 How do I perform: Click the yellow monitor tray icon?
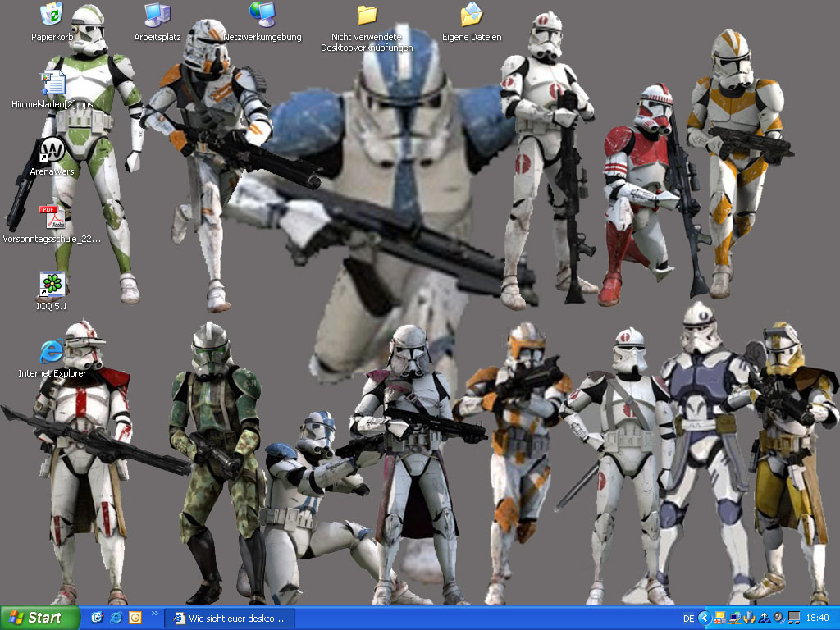(720, 619)
